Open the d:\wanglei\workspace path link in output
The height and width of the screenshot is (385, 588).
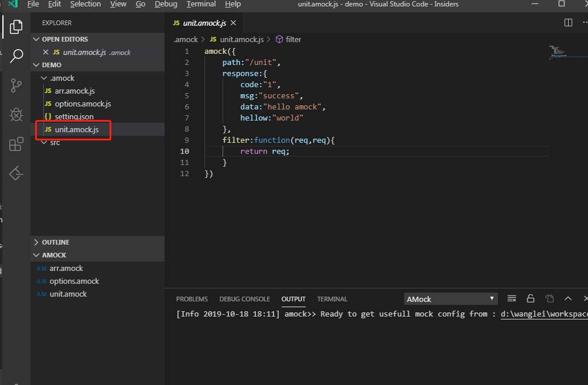(544, 314)
